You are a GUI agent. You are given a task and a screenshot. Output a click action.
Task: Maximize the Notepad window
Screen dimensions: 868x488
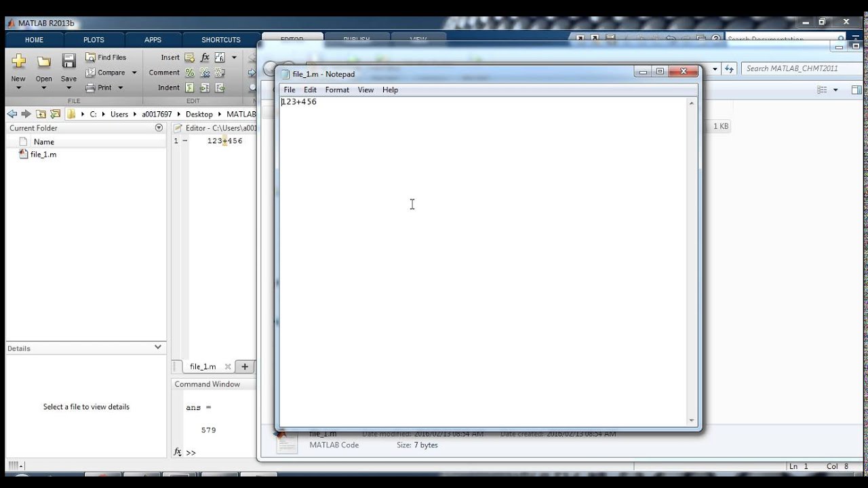pyautogui.click(x=660, y=71)
